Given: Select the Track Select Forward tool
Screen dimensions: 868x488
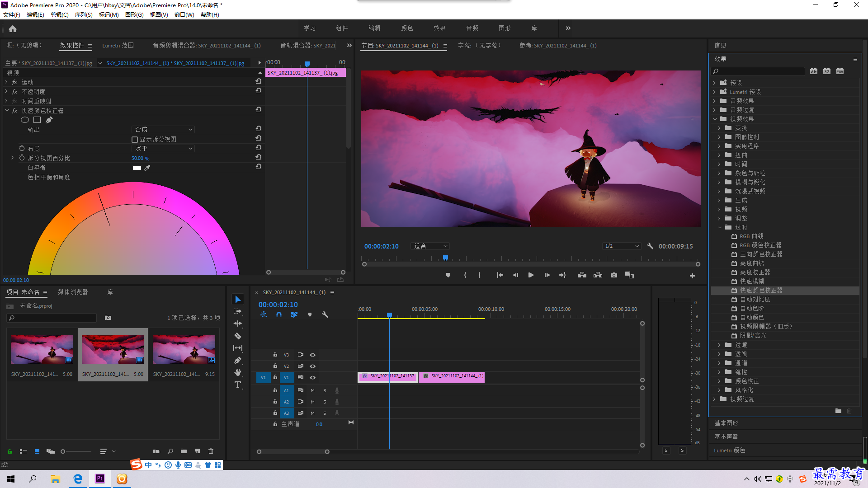Looking at the screenshot, I should click(238, 311).
